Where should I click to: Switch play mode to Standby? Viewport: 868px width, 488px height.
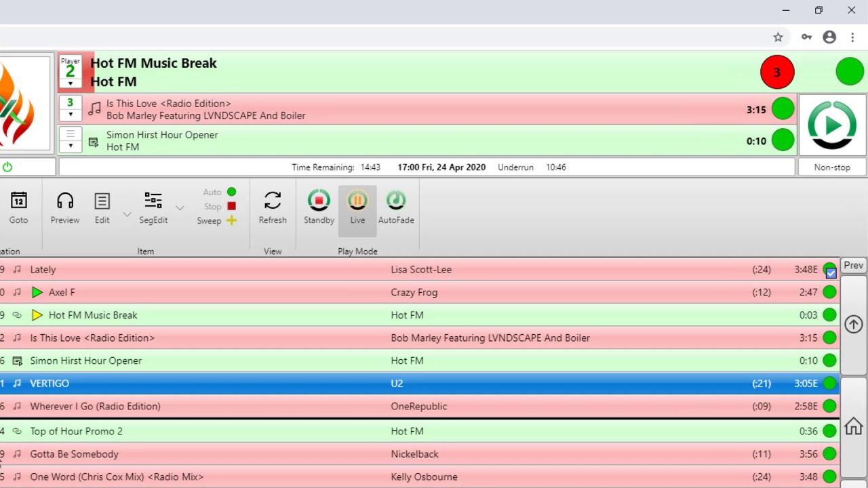319,207
